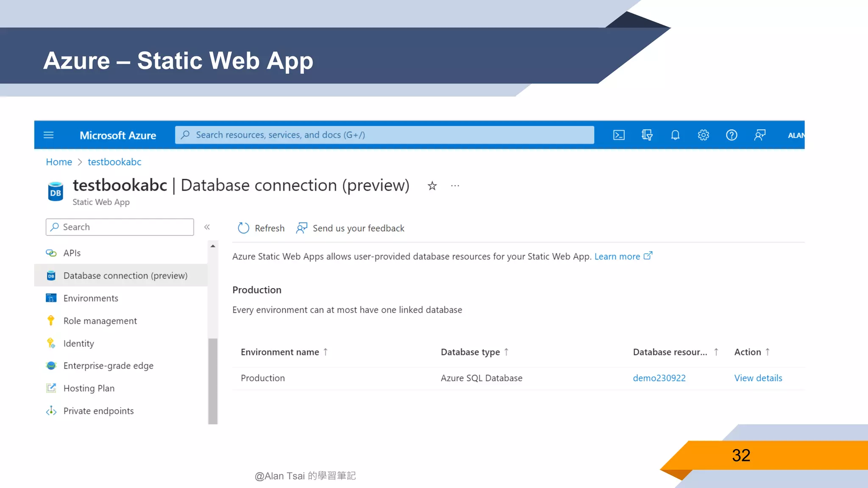The image size is (868, 488).
Task: Open the Cloud Shell icon
Action: click(619, 135)
